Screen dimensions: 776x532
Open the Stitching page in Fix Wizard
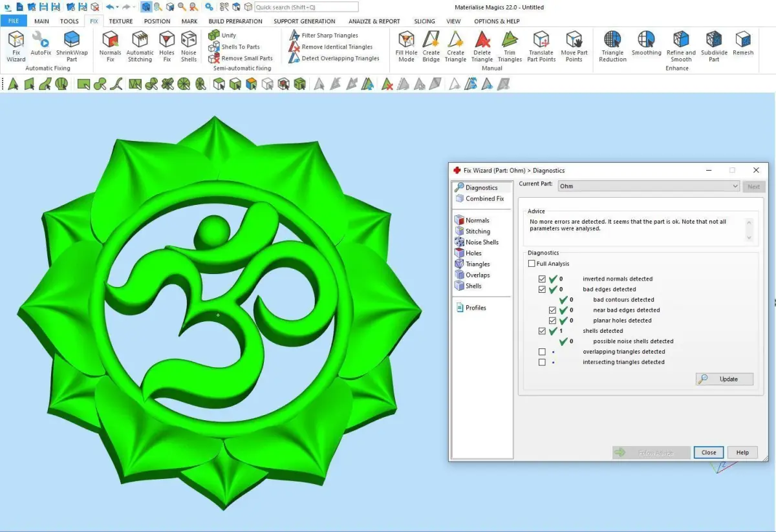[x=472, y=231]
